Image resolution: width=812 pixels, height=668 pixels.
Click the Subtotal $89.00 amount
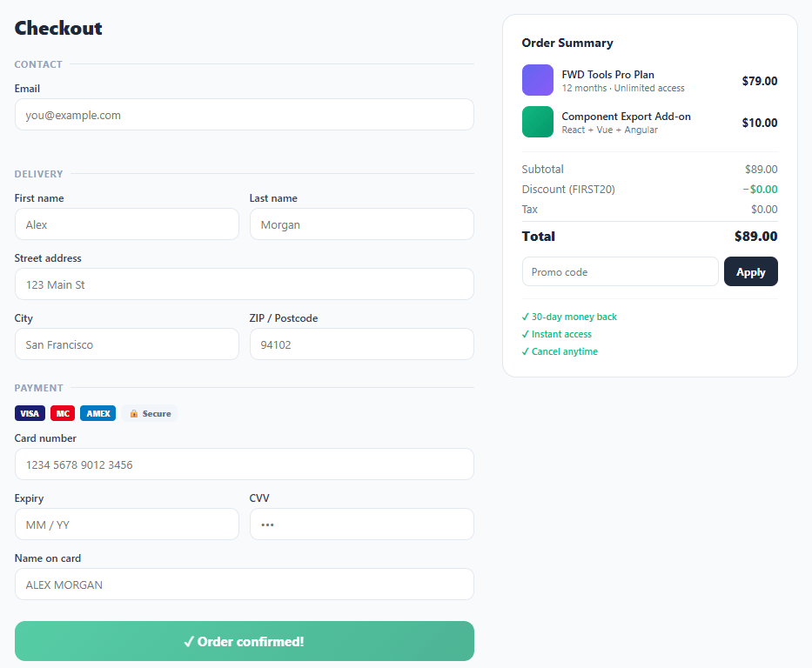(762, 170)
